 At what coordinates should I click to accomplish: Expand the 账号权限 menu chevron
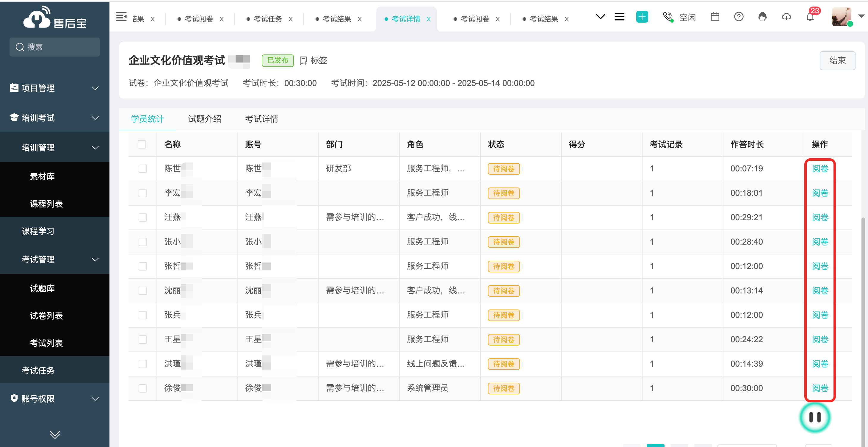pos(95,399)
